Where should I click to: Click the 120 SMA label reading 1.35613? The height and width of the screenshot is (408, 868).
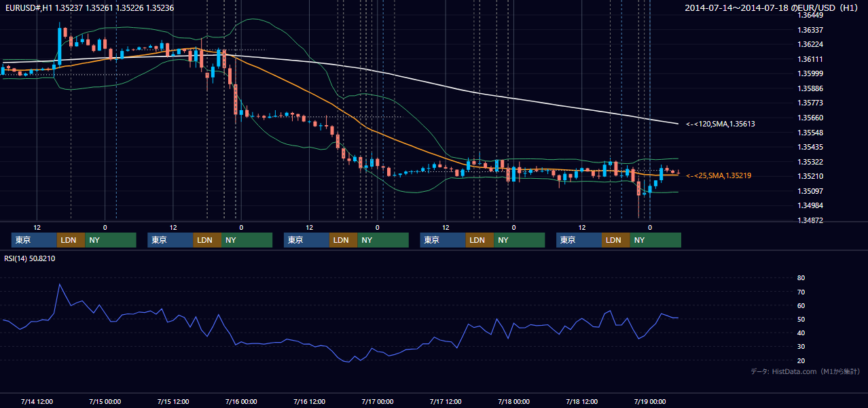click(721, 124)
